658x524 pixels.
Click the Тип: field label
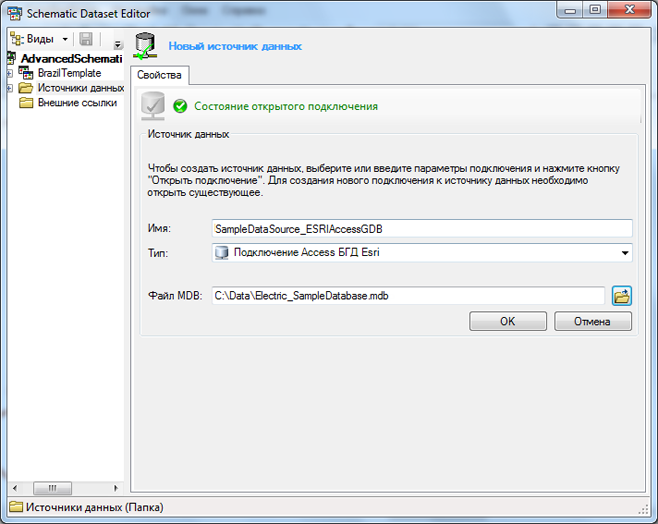click(x=158, y=253)
